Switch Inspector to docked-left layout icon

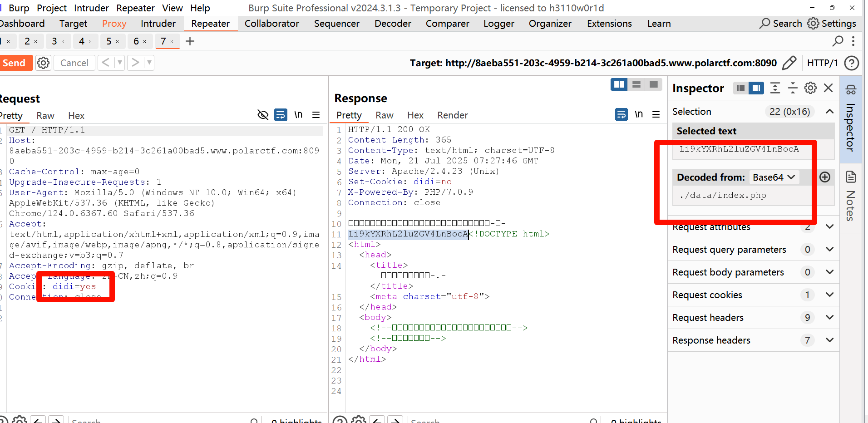[x=741, y=88]
